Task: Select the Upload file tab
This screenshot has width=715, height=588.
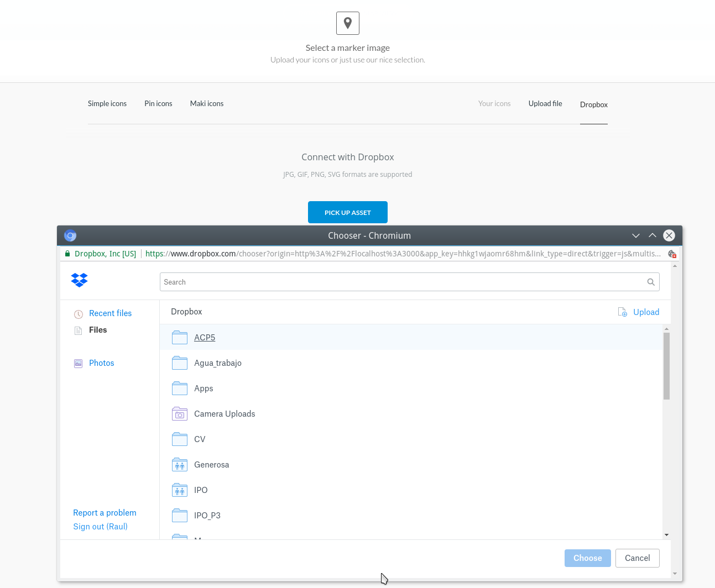Action: point(545,103)
